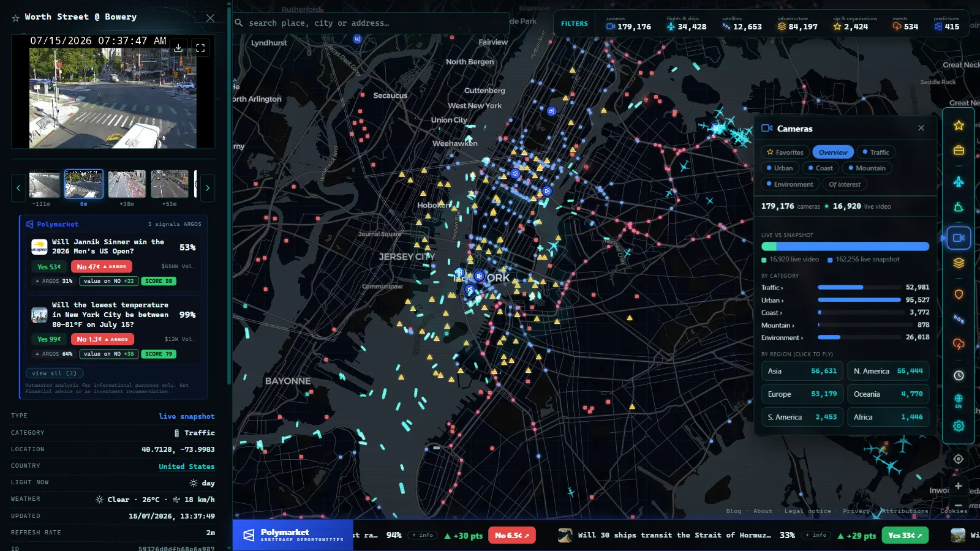The image size is (980, 551).
Task: Click view all (3) signals button
Action: pyautogui.click(x=55, y=373)
